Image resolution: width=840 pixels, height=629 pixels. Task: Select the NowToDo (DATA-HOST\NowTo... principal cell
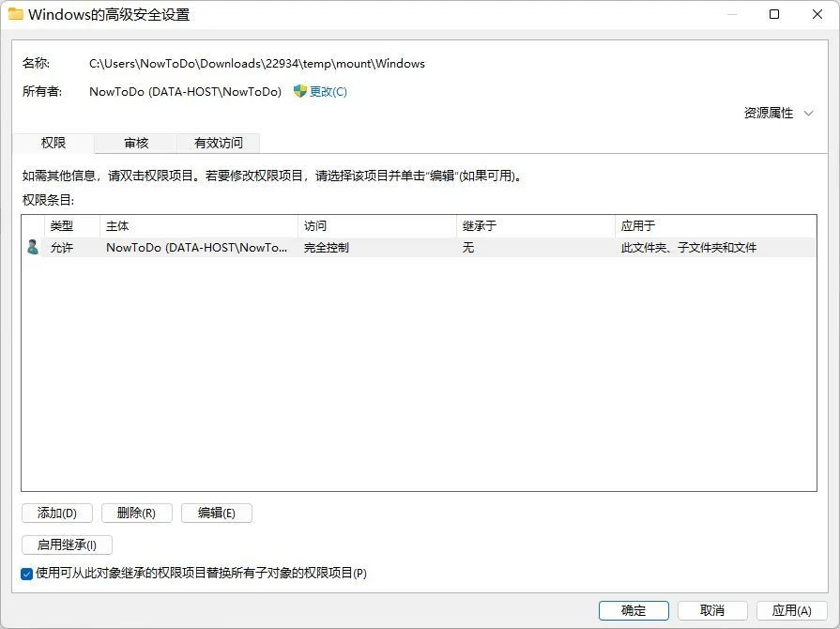tap(196, 248)
